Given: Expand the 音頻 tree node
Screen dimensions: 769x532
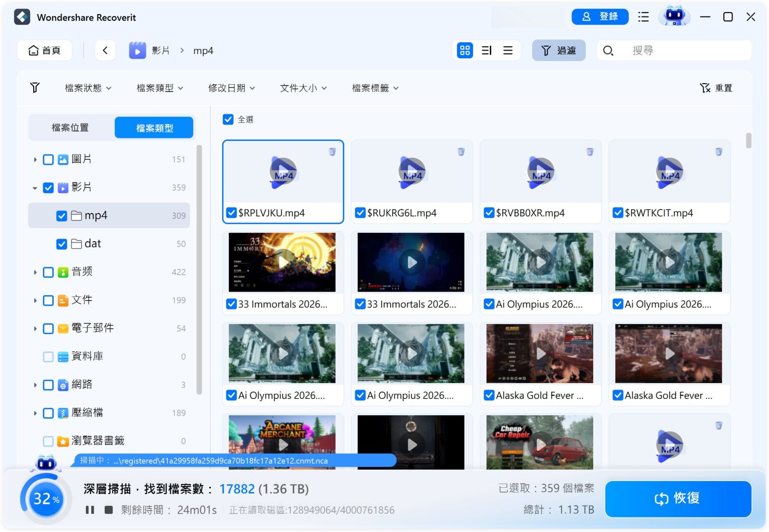Looking at the screenshot, I should (x=35, y=272).
